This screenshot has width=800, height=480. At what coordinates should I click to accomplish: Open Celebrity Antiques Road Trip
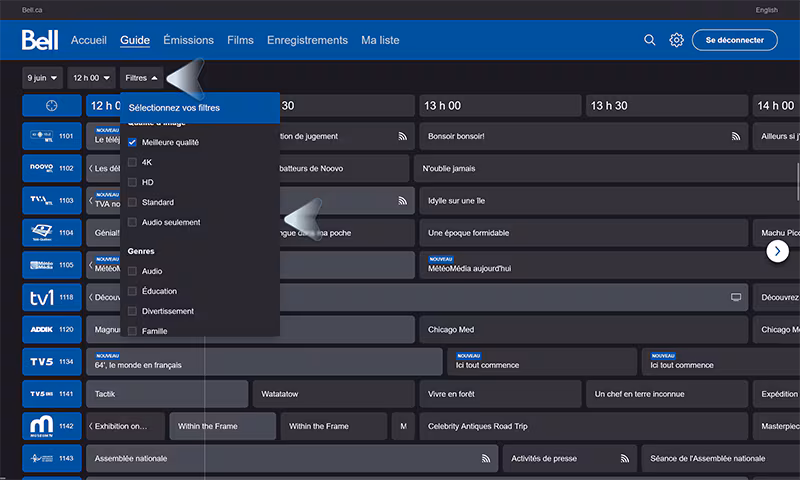(584, 426)
